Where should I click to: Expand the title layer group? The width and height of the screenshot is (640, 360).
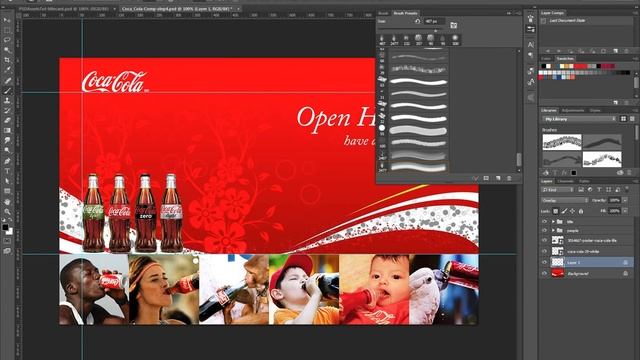553,222
